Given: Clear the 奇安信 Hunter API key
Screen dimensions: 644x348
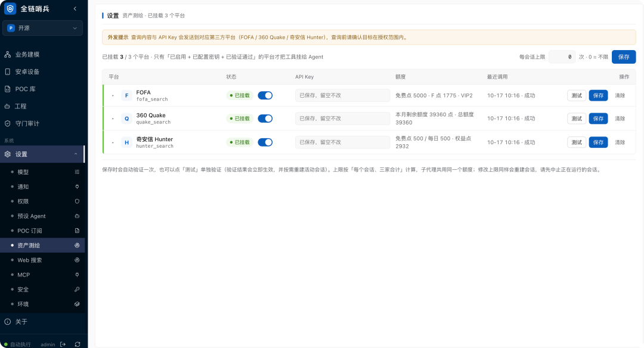Looking at the screenshot, I should (x=620, y=142).
